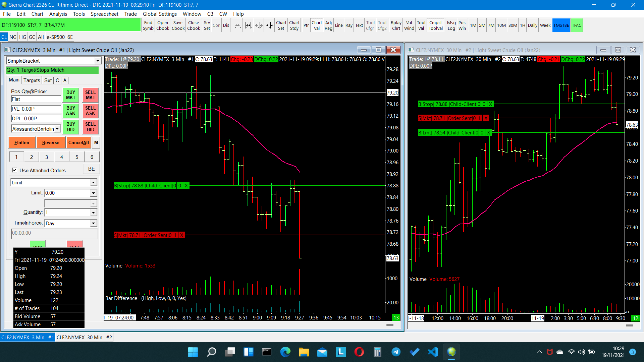Viewport: 644px width, 362px height.
Task: Expand the Limit price 0.00 dropdown
Action: pos(93,193)
